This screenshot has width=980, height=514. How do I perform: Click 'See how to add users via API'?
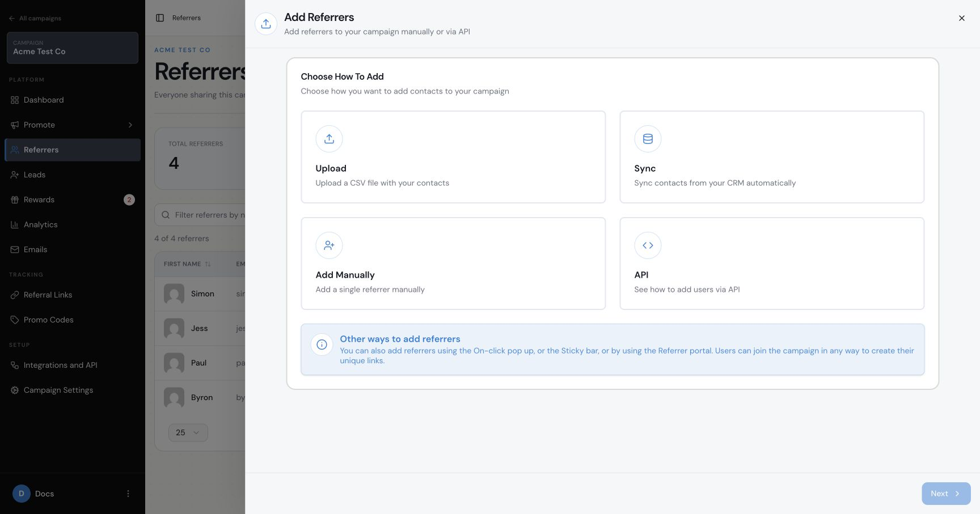tap(687, 290)
